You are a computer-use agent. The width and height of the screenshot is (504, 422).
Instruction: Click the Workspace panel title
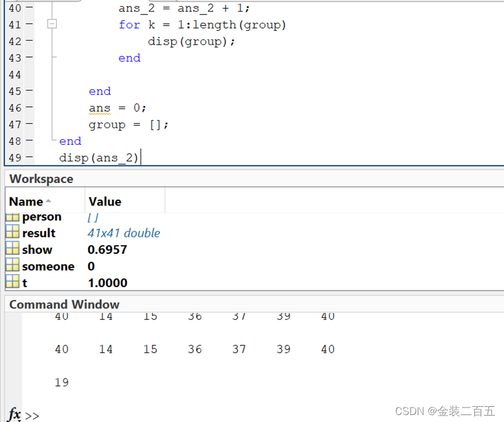pos(41,179)
